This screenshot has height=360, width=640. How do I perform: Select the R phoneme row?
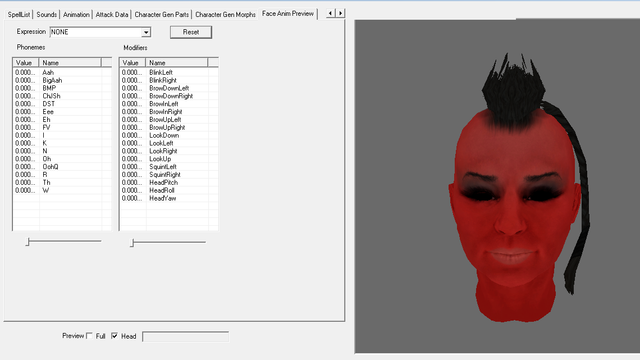(x=62, y=174)
